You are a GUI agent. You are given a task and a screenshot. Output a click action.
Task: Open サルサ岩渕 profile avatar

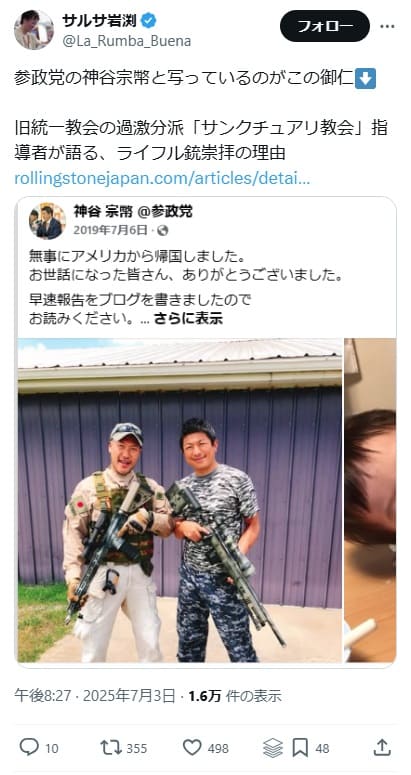tap(34, 30)
